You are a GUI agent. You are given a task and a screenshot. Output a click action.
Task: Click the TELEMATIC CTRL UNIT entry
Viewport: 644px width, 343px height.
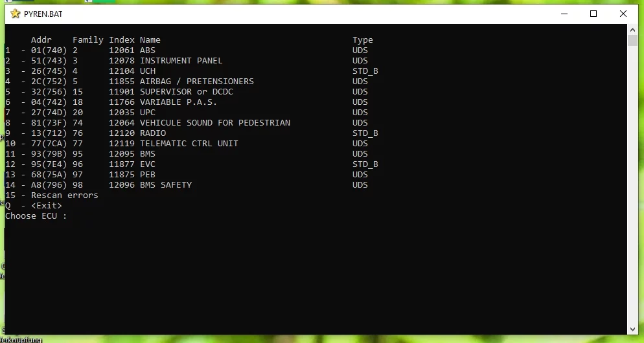189,144
